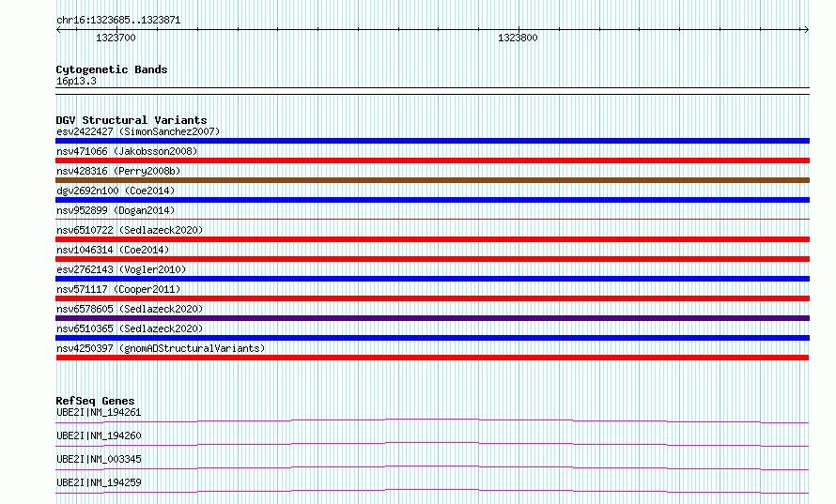
Task: Open variant nsv471066 (Jakobsson2008) label
Action: [x=127, y=151]
